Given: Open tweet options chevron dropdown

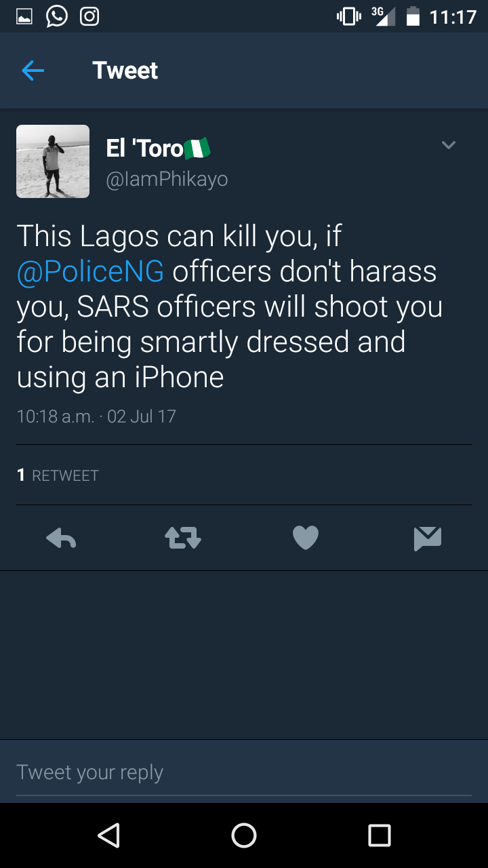Looking at the screenshot, I should coord(448,145).
